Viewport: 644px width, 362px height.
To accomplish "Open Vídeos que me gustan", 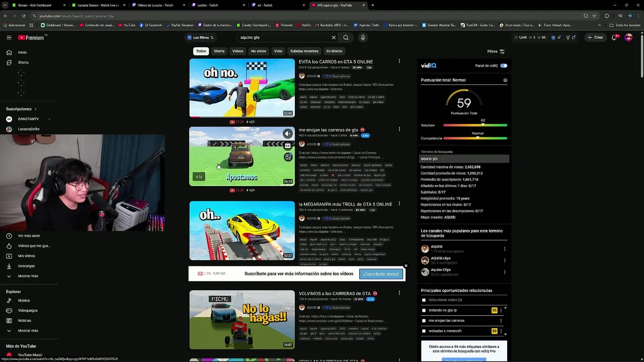I will click(28, 246).
